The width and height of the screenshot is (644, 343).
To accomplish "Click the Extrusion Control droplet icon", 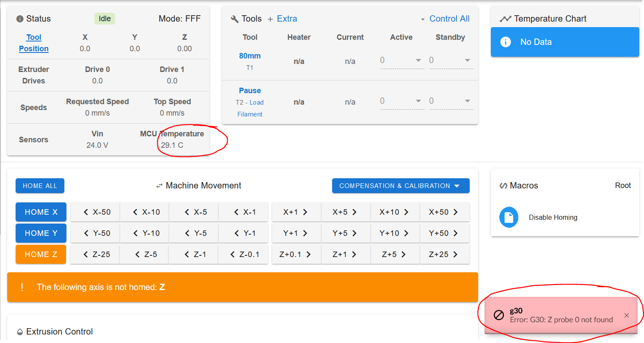I will pos(19,332).
